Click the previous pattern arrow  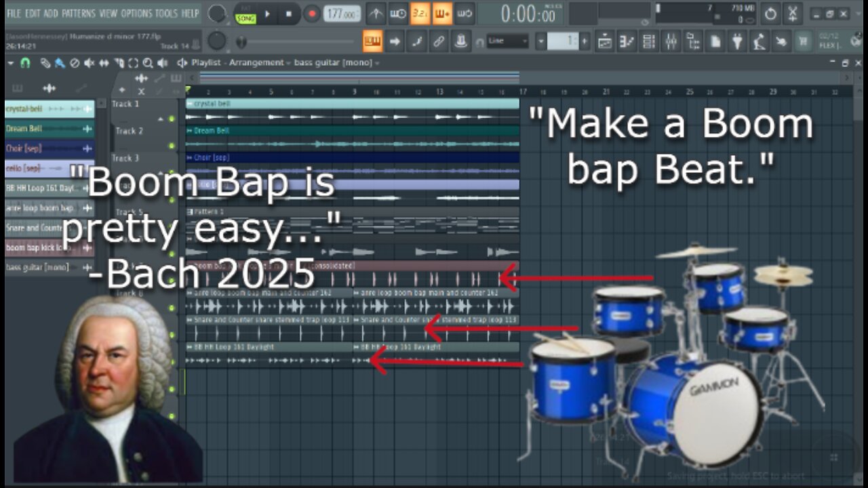click(x=540, y=41)
